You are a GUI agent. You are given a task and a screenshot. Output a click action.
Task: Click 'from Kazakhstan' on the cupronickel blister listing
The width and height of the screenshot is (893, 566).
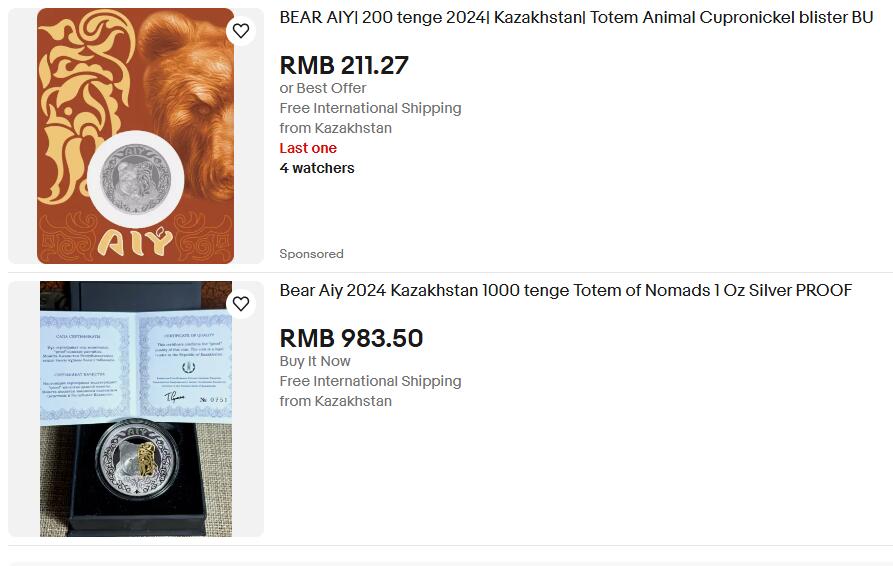(335, 128)
